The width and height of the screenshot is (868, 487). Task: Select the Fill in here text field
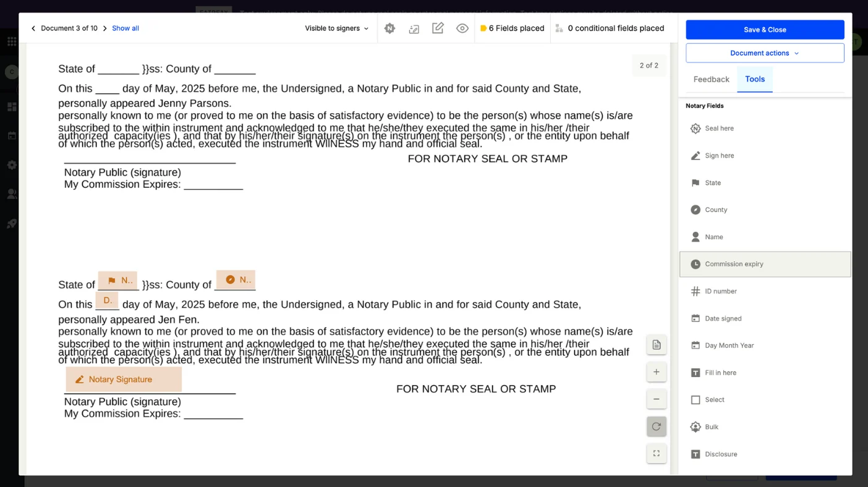point(765,373)
